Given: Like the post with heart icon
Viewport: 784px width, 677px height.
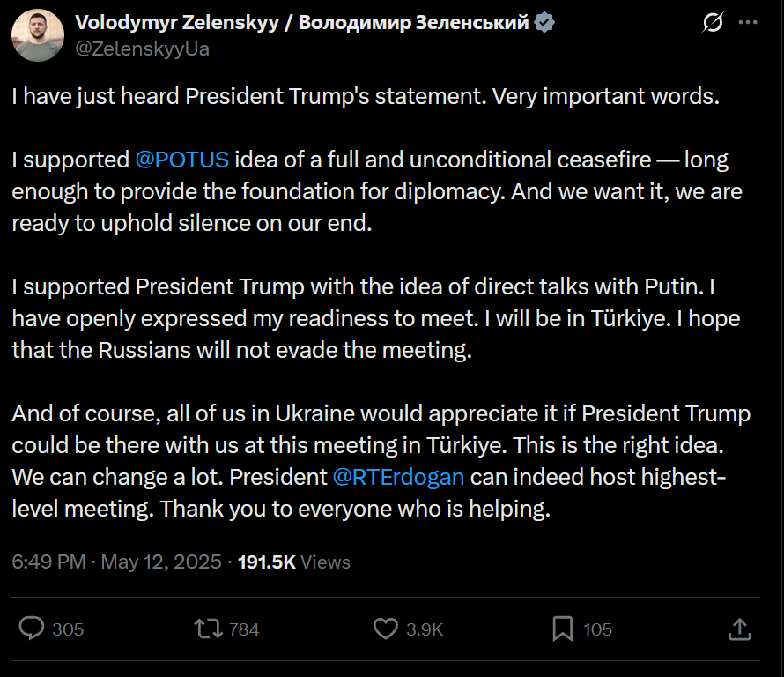Looking at the screenshot, I should tap(386, 629).
